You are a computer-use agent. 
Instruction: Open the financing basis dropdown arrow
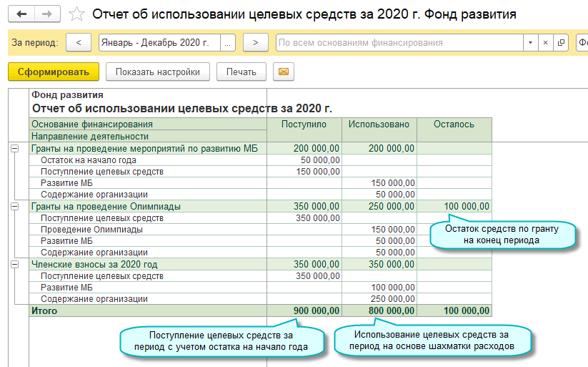(x=530, y=43)
